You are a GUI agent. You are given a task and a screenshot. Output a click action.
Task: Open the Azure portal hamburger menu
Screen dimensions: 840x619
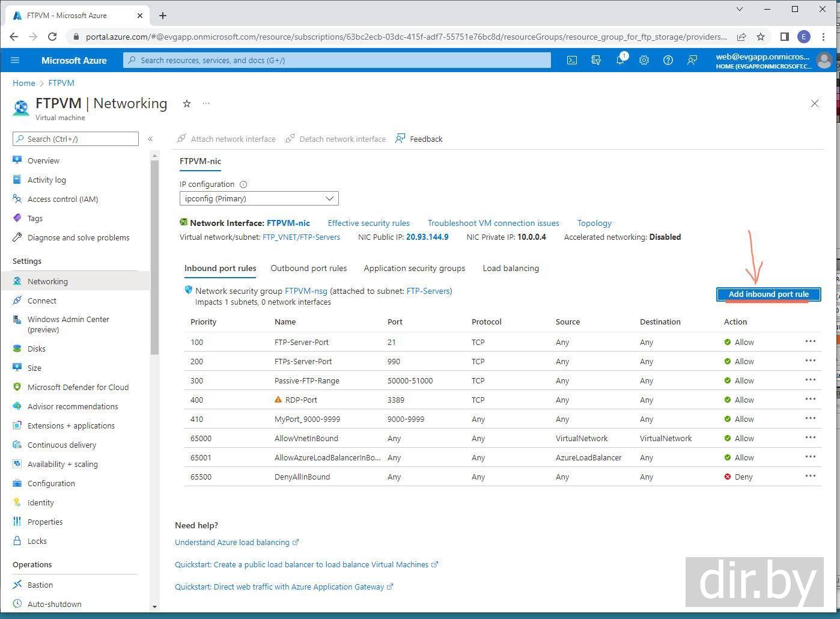pyautogui.click(x=16, y=60)
